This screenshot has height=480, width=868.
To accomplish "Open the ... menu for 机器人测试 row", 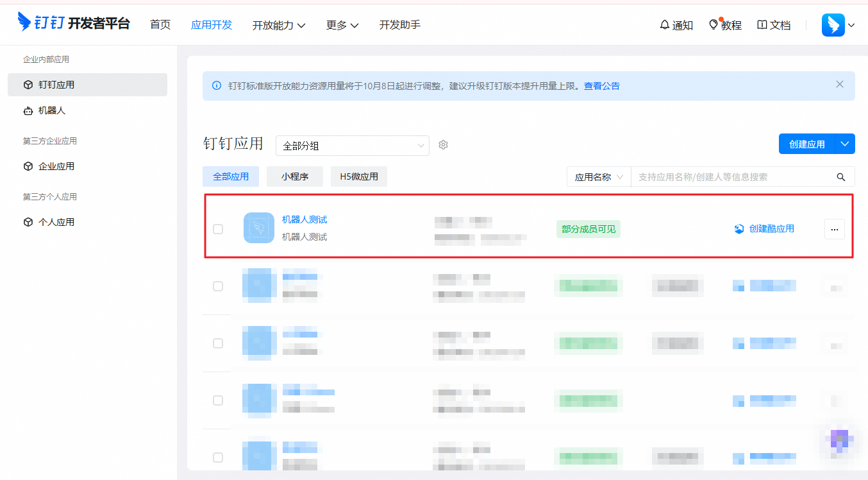I will 834,228.
